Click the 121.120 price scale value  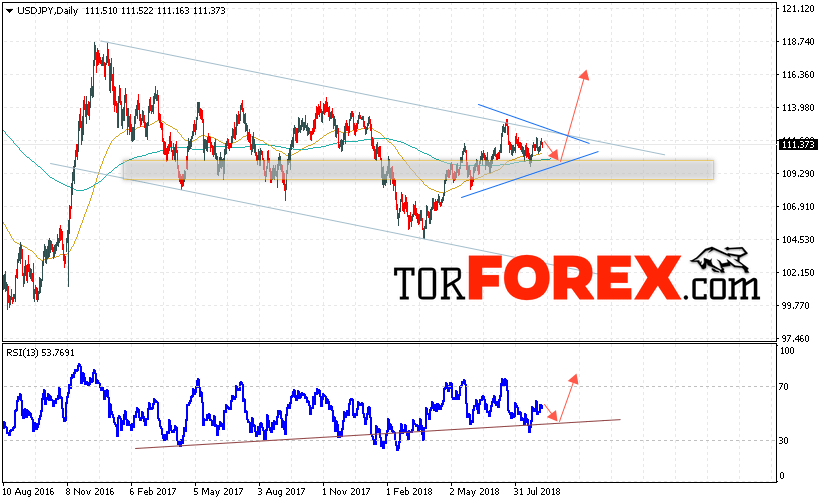tap(798, 9)
